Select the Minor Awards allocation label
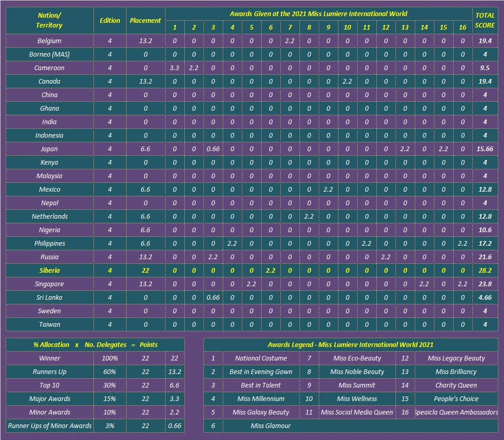The width and height of the screenshot is (504, 440). click(x=49, y=412)
